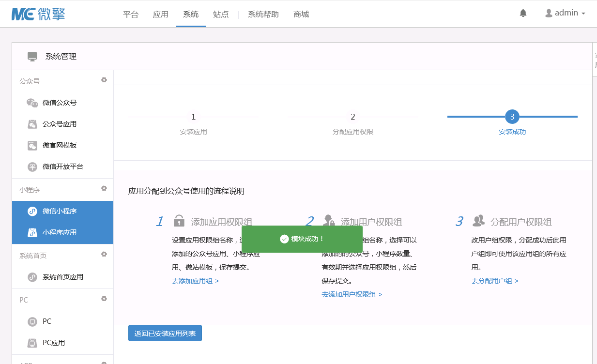Follow the 去添加用户权限组 link
This screenshot has height=364, width=597.
[x=352, y=294]
